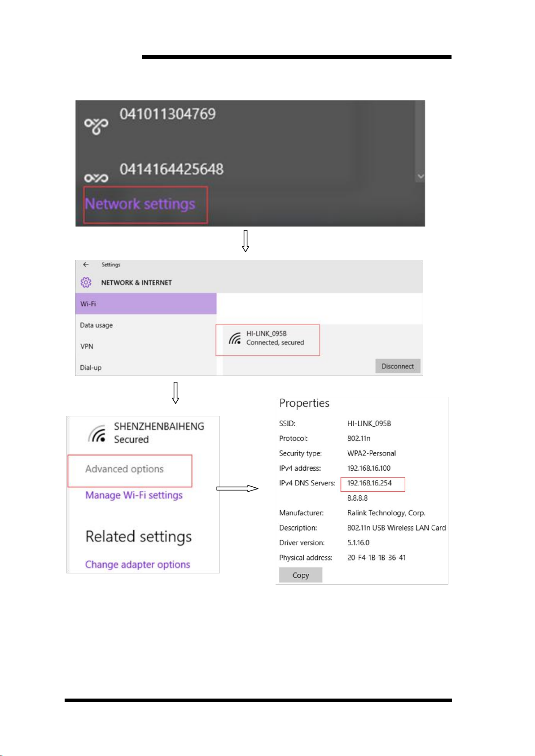Select the 041011304769 connection entry

pyautogui.click(x=167, y=114)
